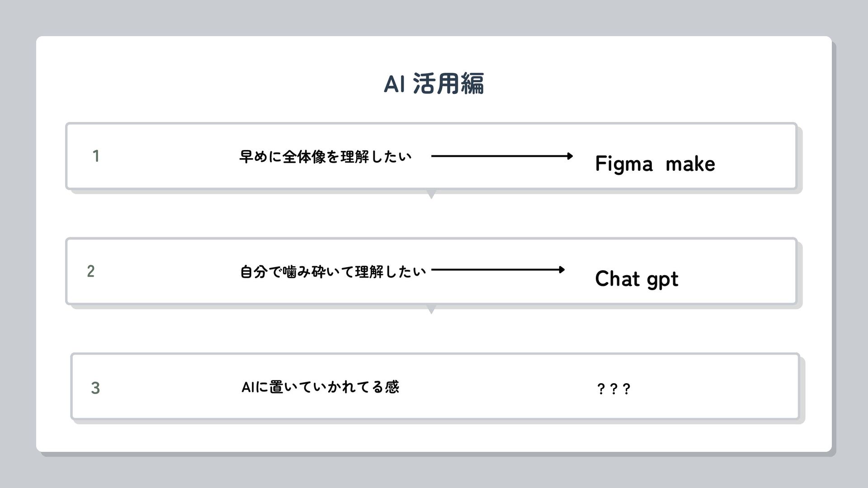
Task: Click the text "自分で噛み砕いて理解したい"
Action: [x=333, y=272]
